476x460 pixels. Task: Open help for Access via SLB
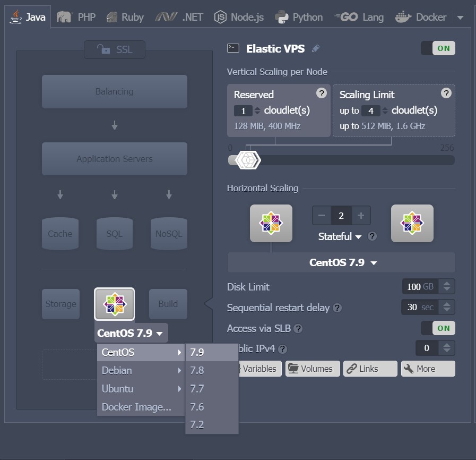point(298,328)
